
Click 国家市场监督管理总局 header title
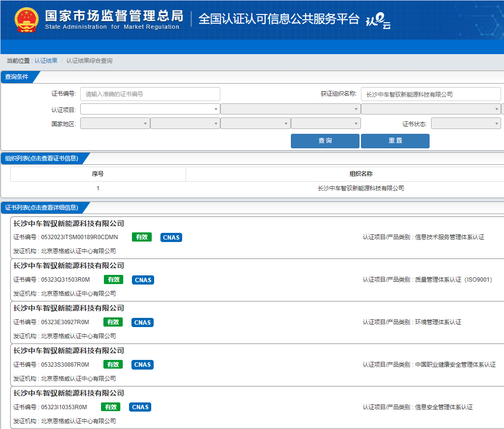point(114,16)
